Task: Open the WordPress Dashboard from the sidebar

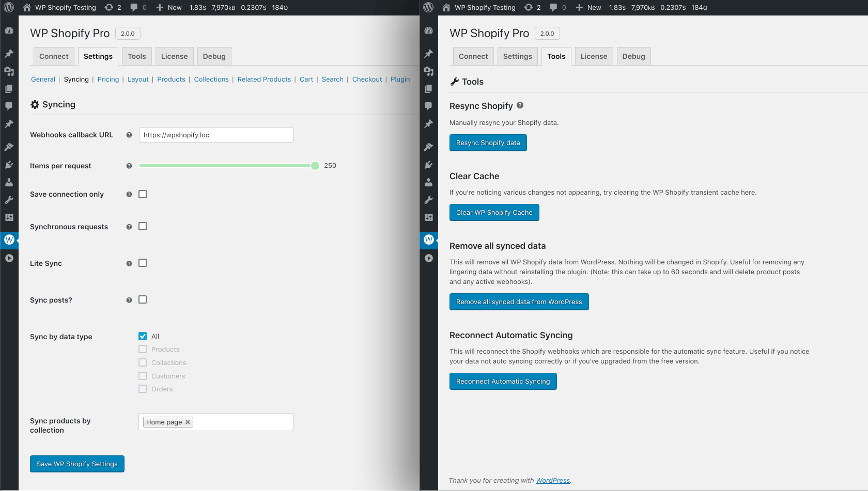Action: click(x=9, y=30)
